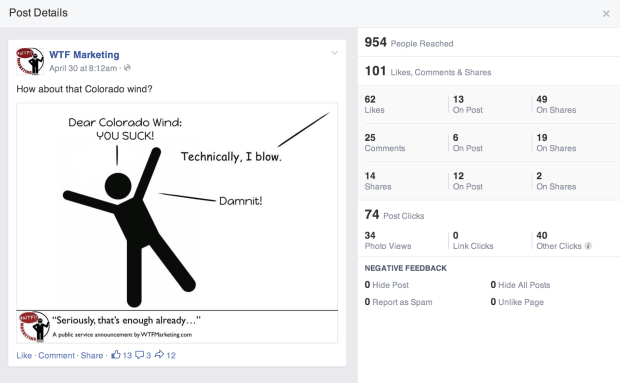Click the 0 Report as Spam entry

(x=398, y=302)
